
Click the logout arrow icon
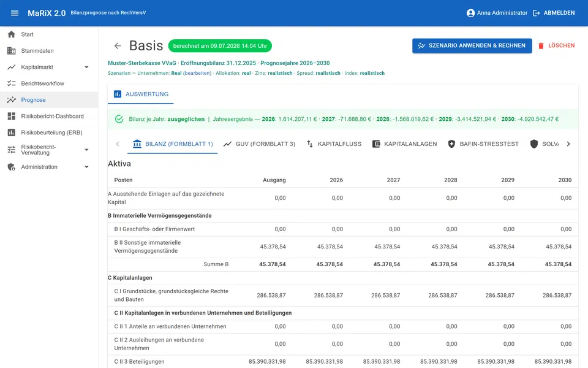coord(537,13)
